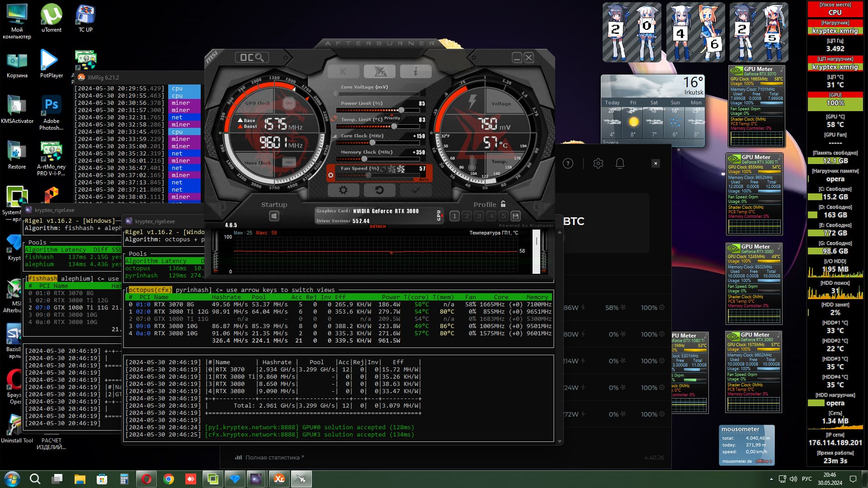Screen dimensions: 868x488
Task: Open Kryptex notification bell icon
Action: pyautogui.click(x=620, y=164)
